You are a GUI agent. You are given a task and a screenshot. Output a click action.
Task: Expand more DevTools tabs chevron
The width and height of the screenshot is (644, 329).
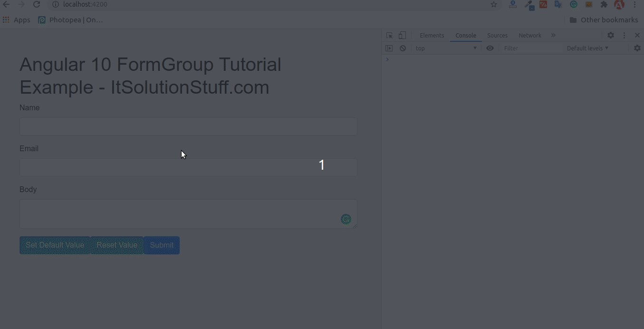pyautogui.click(x=553, y=36)
